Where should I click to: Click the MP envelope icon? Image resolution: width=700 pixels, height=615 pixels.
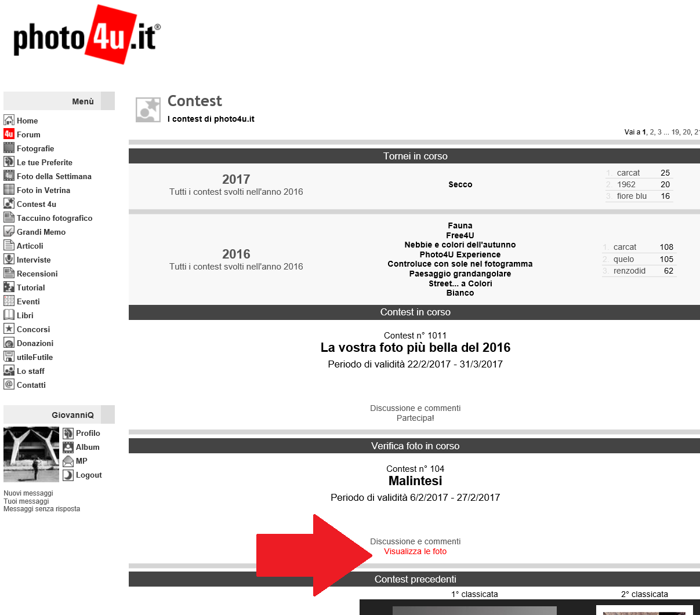(x=68, y=461)
